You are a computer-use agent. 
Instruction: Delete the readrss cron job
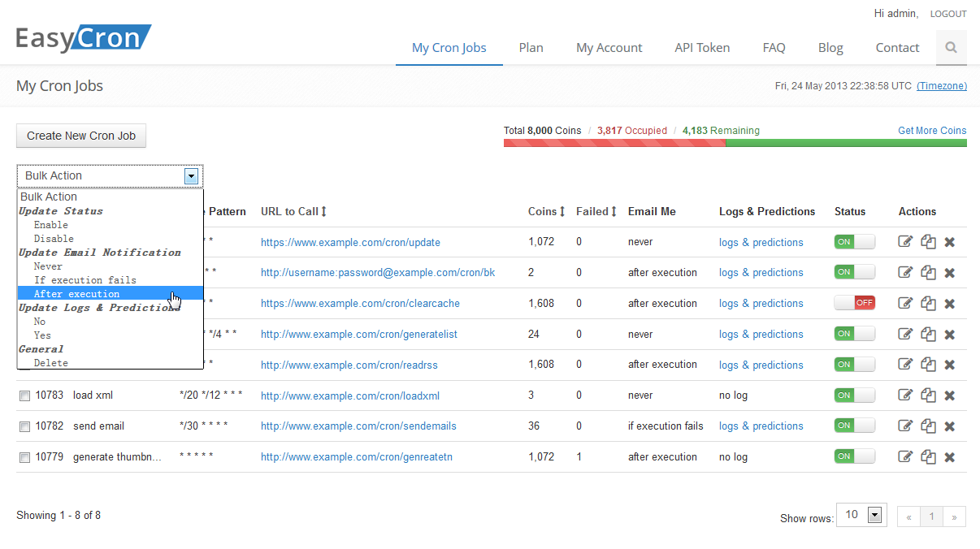949,365
